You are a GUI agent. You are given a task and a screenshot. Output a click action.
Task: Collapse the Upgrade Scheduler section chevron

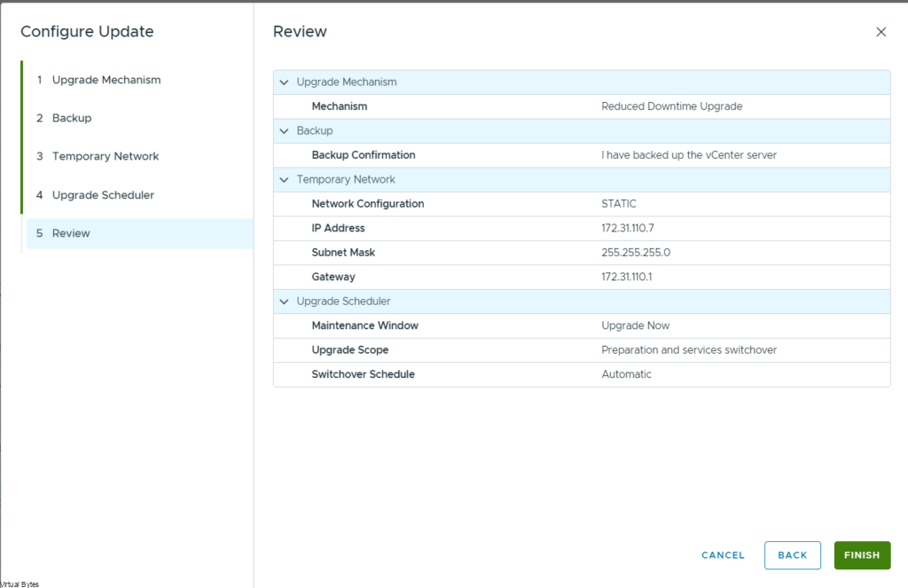click(284, 302)
